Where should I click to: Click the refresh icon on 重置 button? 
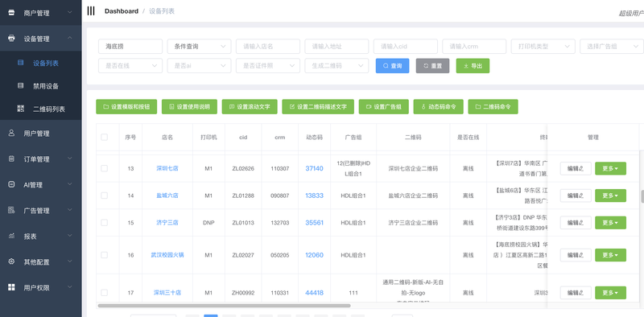[426, 66]
